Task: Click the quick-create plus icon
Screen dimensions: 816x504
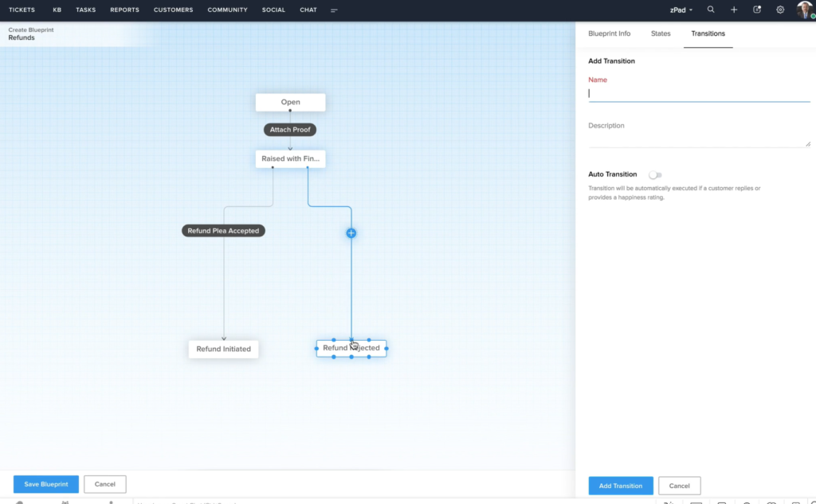Action: point(733,10)
